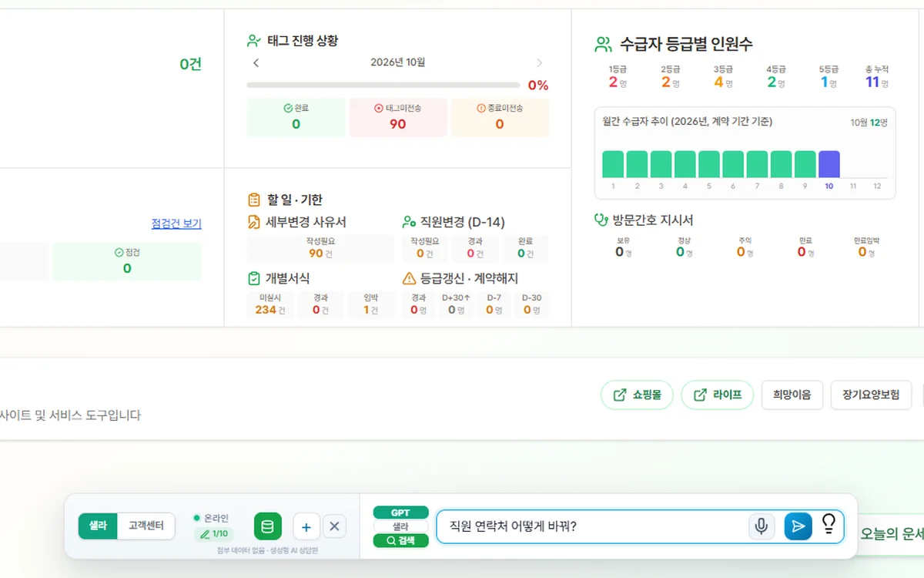Click 세부변경 사유서 작성필요 90건 cell
The width and height of the screenshot is (924, 578).
(320, 248)
